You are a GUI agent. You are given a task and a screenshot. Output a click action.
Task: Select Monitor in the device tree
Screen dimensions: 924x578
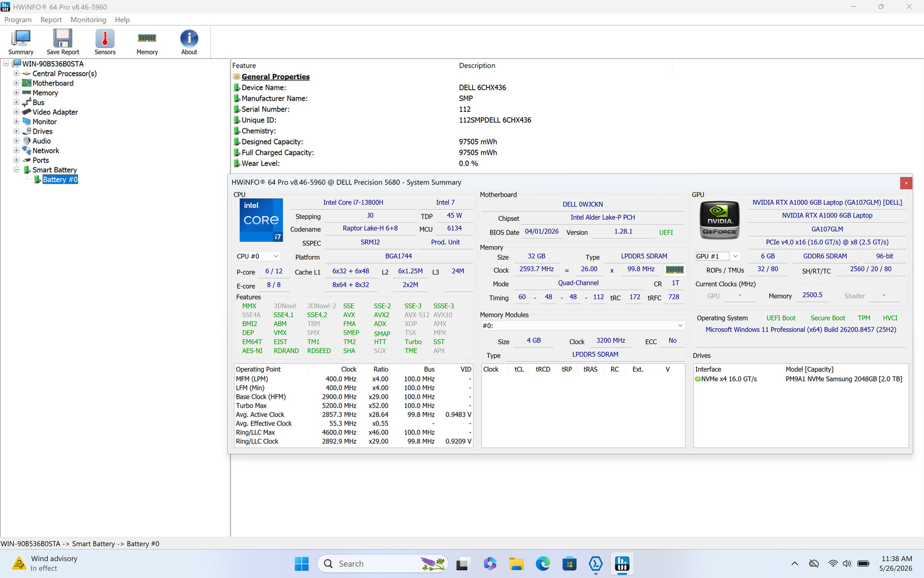(x=44, y=122)
